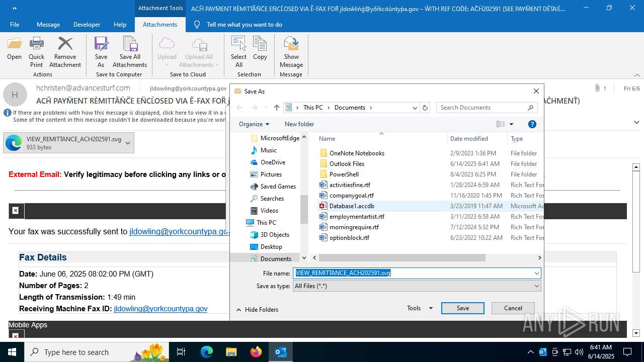
Task: Open the File tab
Action: [x=15, y=24]
